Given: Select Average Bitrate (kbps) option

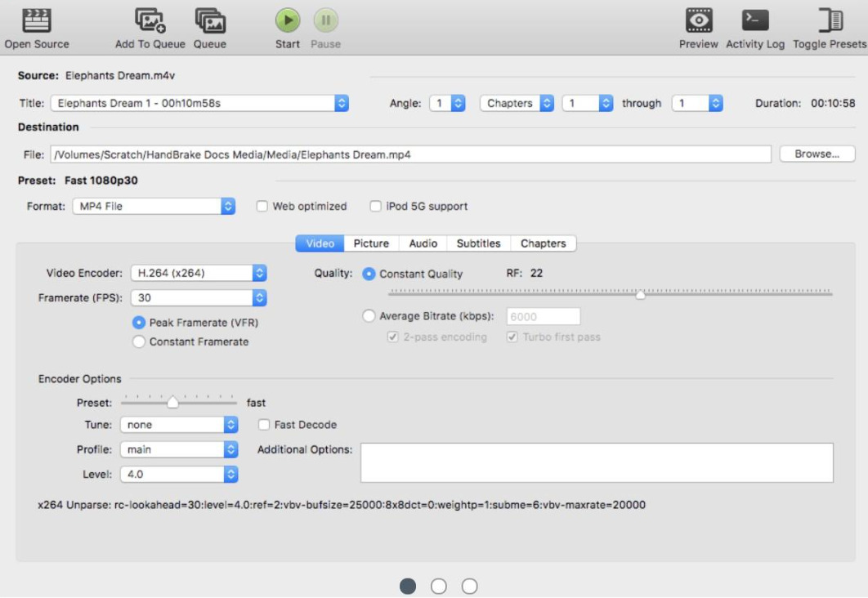Looking at the screenshot, I should pos(369,316).
